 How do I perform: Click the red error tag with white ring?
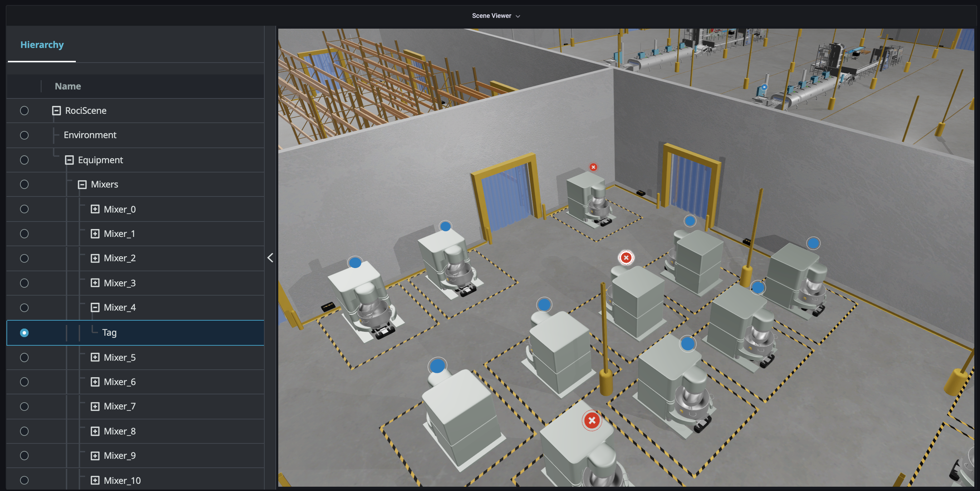pos(626,258)
